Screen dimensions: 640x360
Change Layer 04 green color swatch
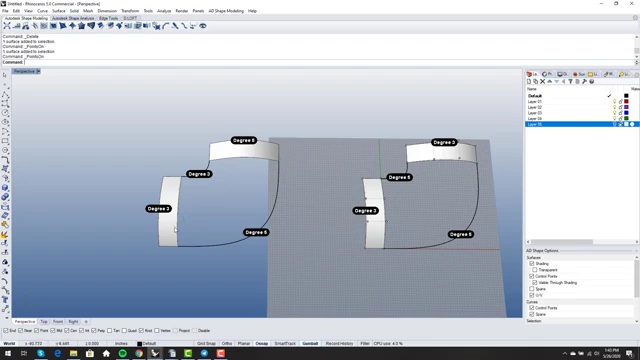point(626,118)
